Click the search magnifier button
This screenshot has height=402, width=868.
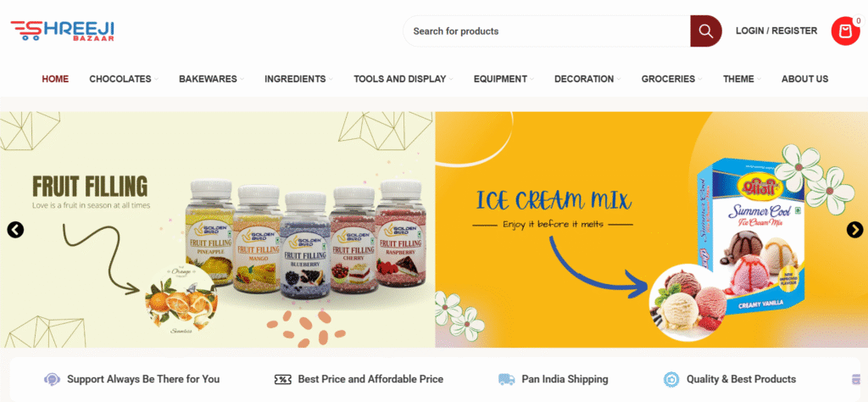(x=706, y=31)
